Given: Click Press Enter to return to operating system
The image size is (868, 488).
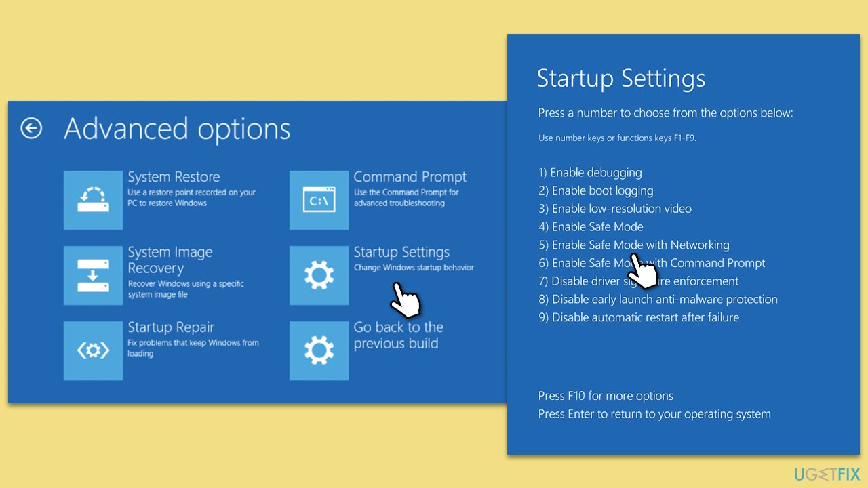Looking at the screenshot, I should tap(654, 413).
